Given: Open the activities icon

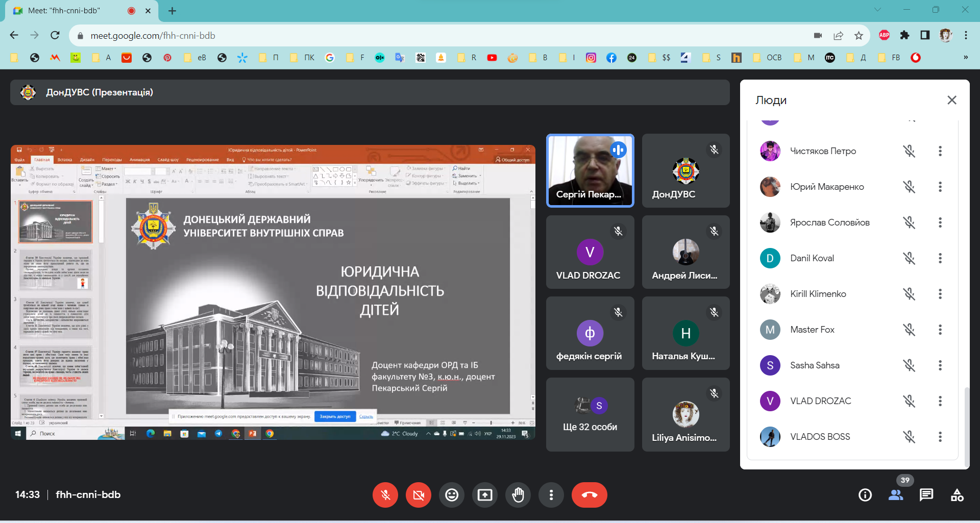Looking at the screenshot, I should [x=957, y=495].
